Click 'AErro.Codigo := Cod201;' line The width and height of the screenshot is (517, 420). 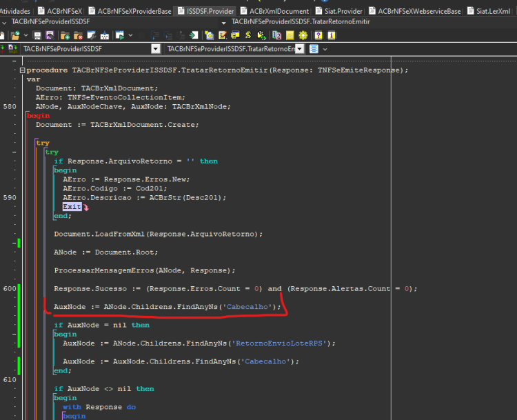[115, 188]
